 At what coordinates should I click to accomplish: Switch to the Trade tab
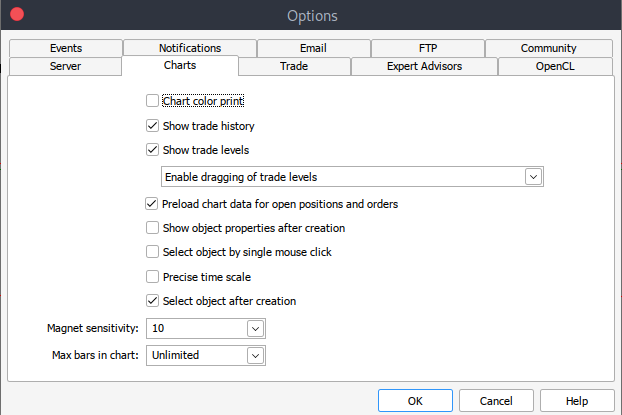tap(294, 67)
